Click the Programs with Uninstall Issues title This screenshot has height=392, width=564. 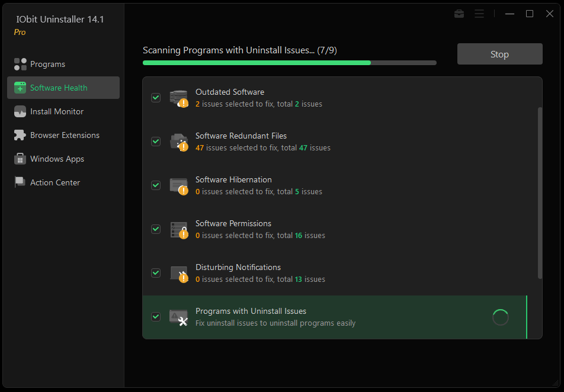pyautogui.click(x=251, y=311)
